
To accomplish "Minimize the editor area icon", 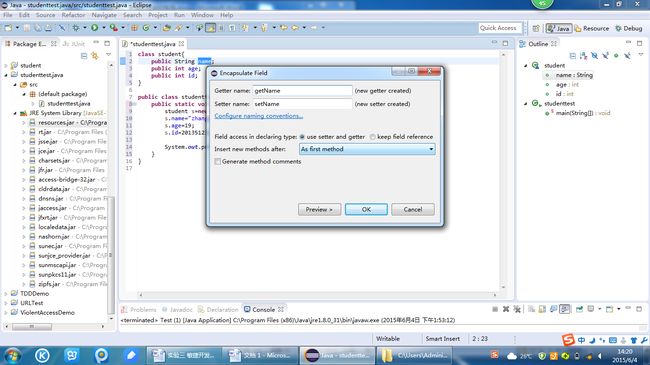I will click(494, 43).
